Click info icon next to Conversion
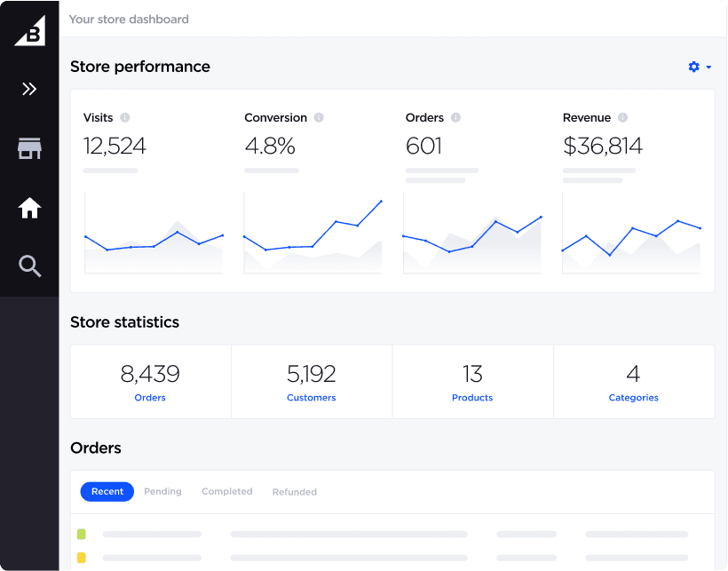Viewport: 728px width, 571px height. [319, 117]
